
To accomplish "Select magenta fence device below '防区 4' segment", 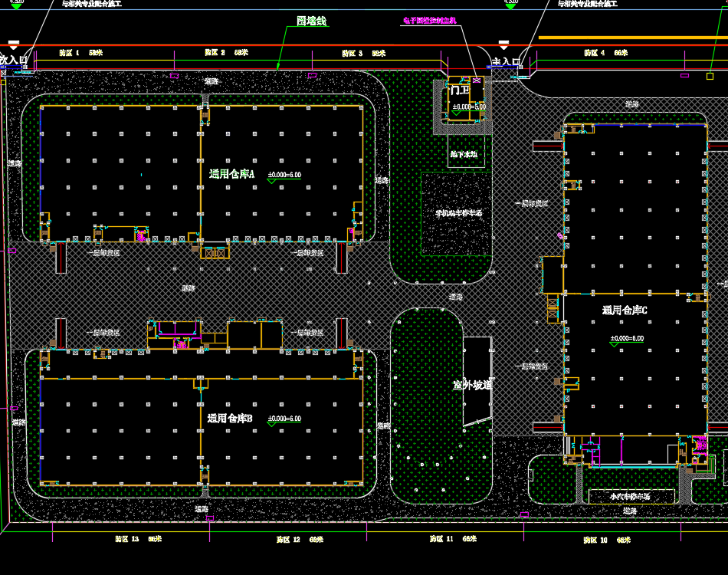I will coord(685,75).
